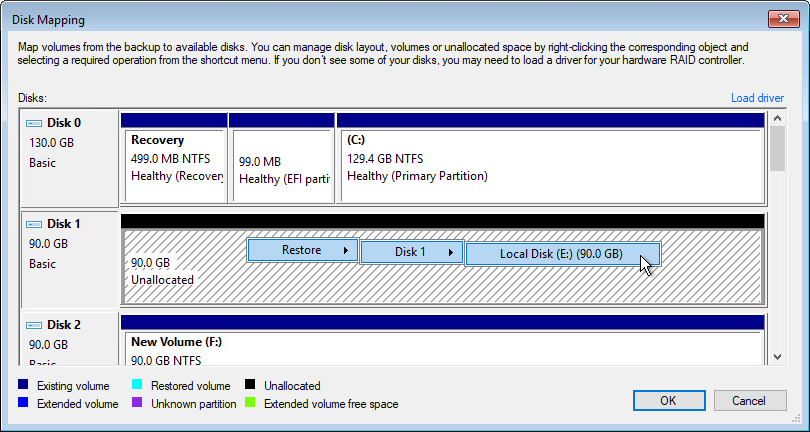Screen dimensions: 810x432
Task: Click the '130.0 GB' size under Disk 0
Action: click(x=52, y=143)
